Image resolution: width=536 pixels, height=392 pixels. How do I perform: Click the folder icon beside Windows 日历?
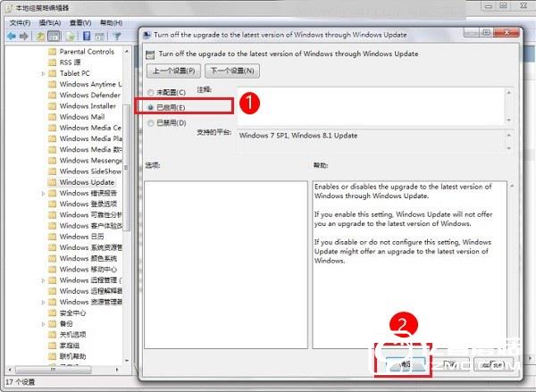coord(53,237)
